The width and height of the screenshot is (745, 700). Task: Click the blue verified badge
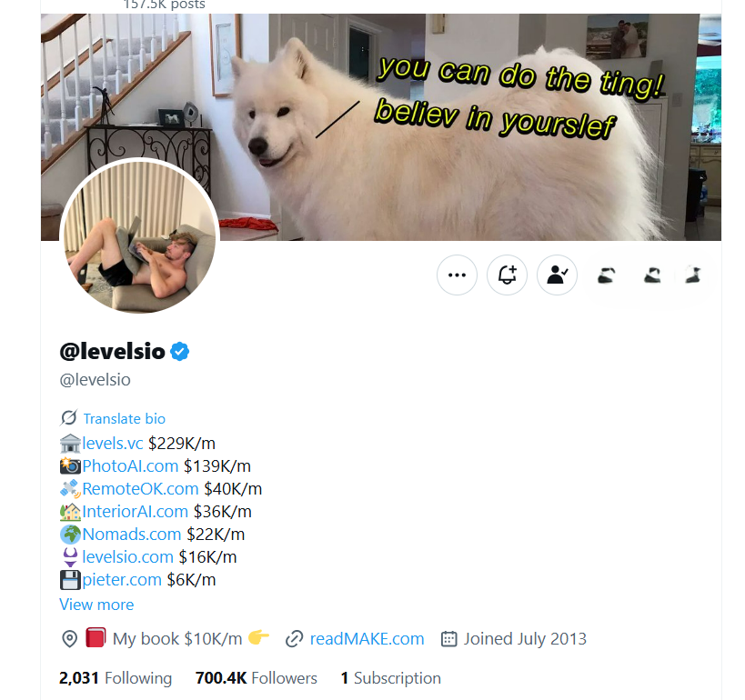point(180,352)
